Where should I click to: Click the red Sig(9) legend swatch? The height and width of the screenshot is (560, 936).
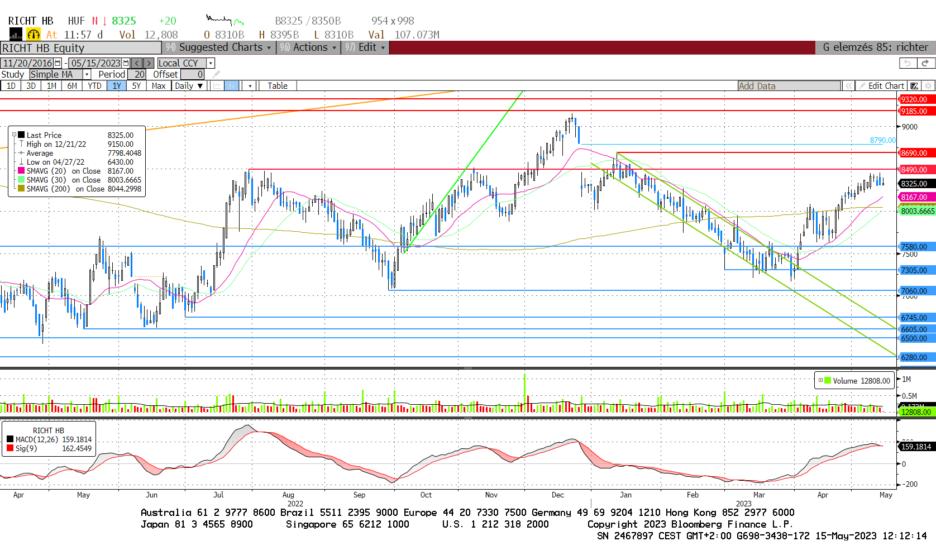pyautogui.click(x=10, y=448)
